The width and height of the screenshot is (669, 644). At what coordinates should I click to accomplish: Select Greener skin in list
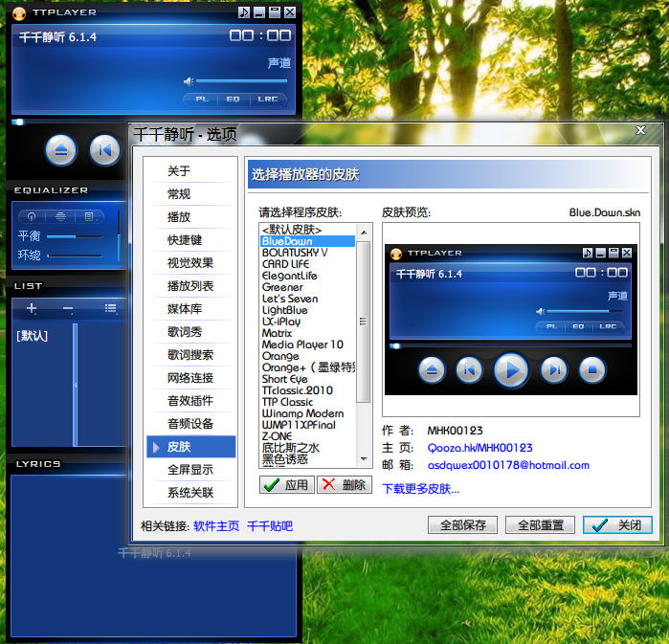[x=307, y=287]
